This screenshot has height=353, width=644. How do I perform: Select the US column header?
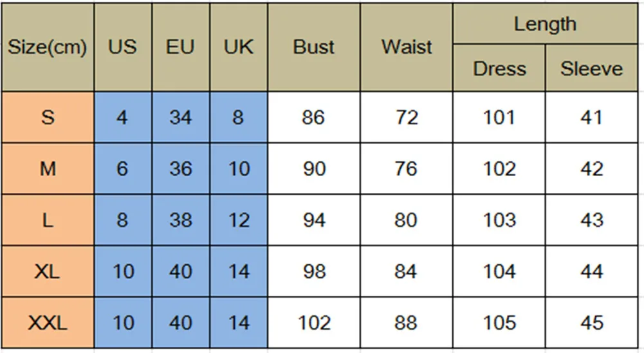(123, 47)
